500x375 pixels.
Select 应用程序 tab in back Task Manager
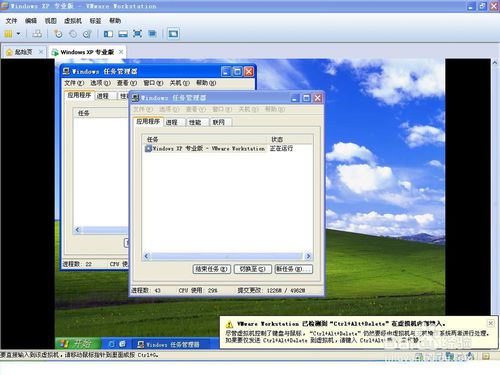[79, 95]
